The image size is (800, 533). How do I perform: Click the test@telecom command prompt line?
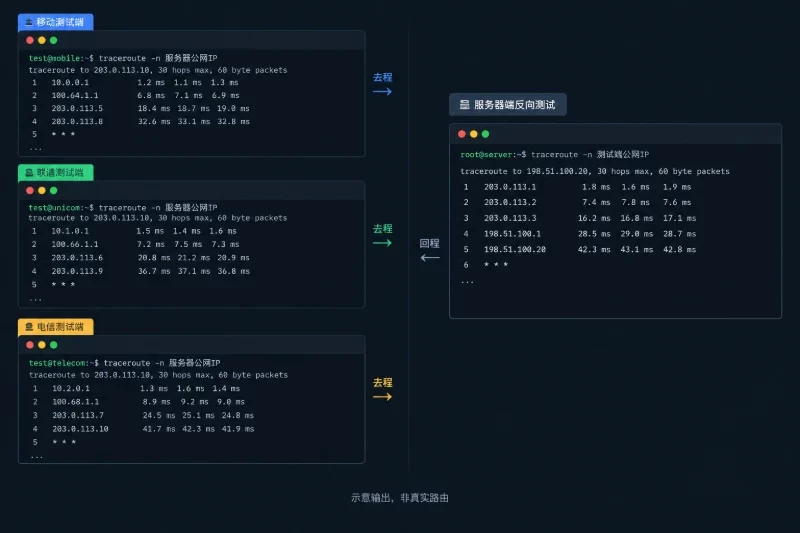coord(124,363)
